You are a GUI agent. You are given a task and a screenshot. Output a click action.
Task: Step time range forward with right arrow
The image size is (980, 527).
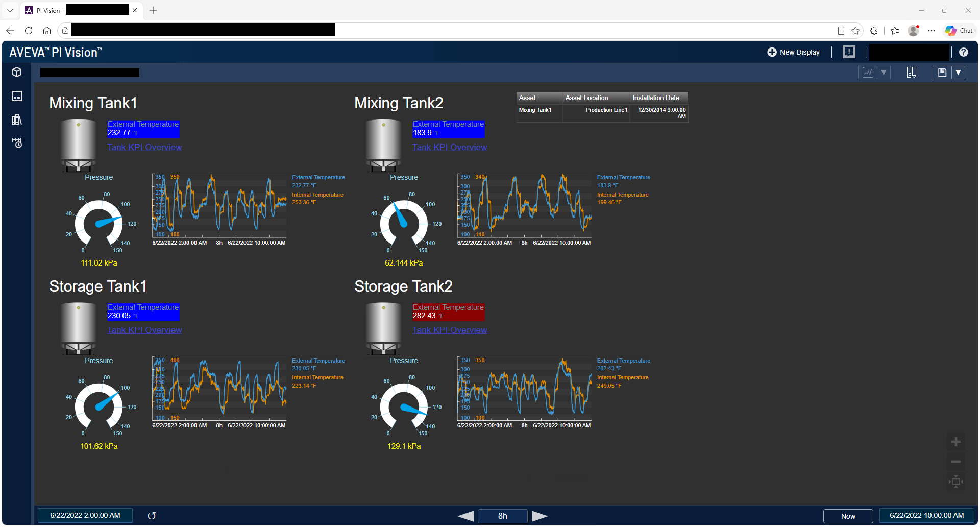(x=540, y=516)
